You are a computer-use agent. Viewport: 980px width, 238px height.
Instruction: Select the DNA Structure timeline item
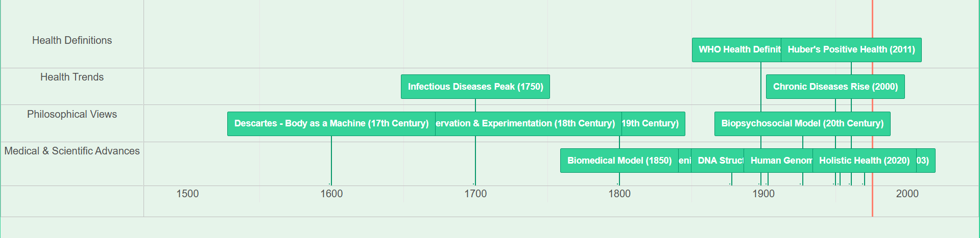(x=718, y=161)
